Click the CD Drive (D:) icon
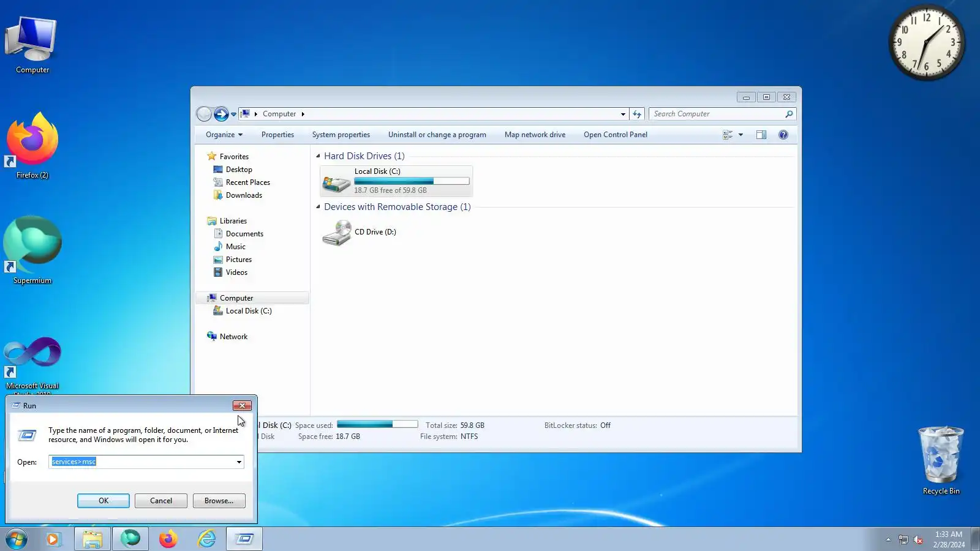The height and width of the screenshot is (551, 980). click(x=336, y=233)
